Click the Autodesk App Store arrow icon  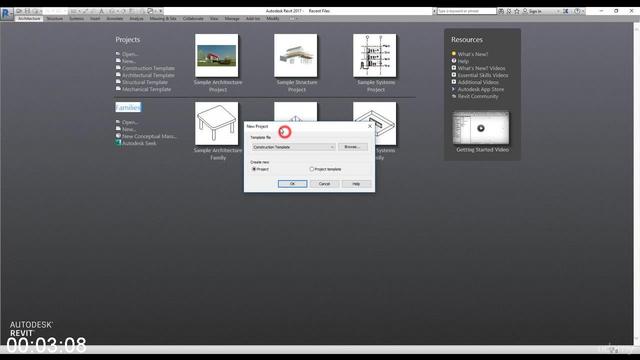pos(453,89)
